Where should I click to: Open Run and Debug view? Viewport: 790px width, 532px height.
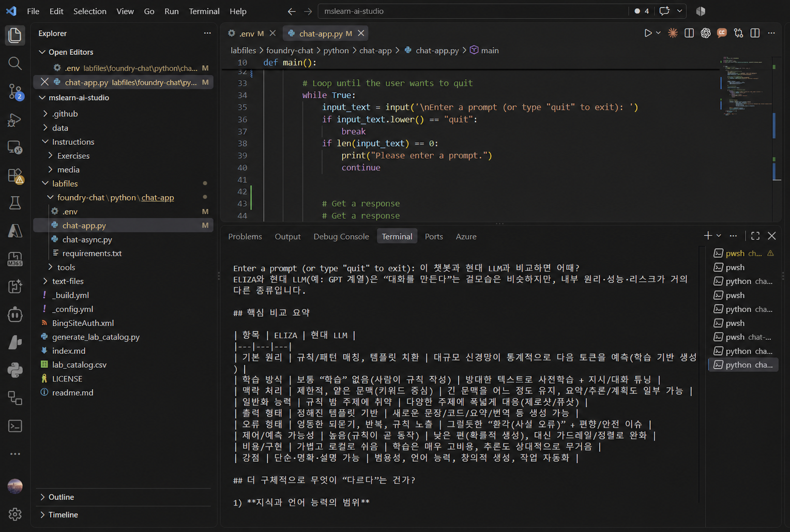click(x=15, y=120)
